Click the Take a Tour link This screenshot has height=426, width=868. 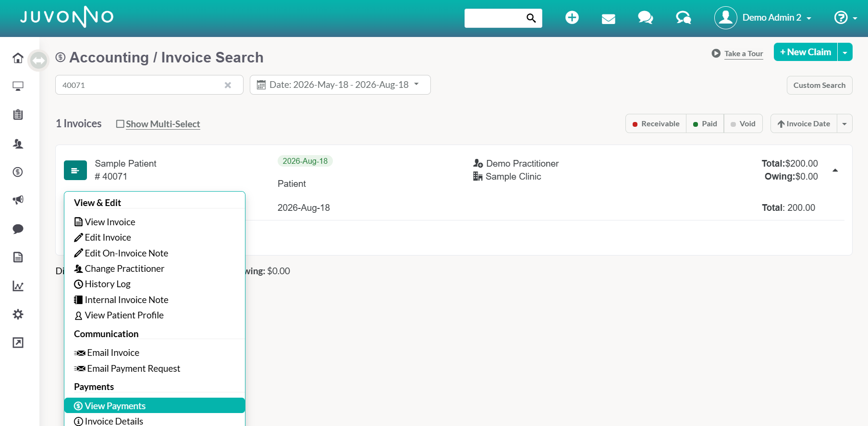[x=744, y=54]
